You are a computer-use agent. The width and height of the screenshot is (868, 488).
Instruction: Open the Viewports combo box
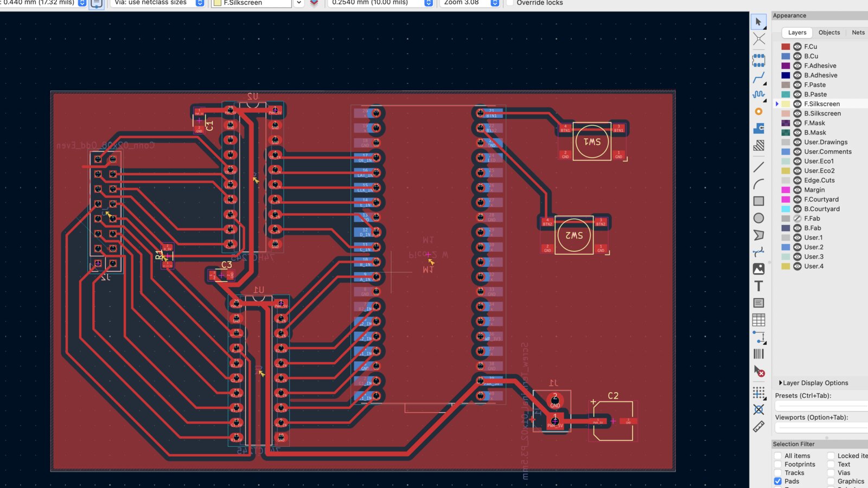pos(821,428)
